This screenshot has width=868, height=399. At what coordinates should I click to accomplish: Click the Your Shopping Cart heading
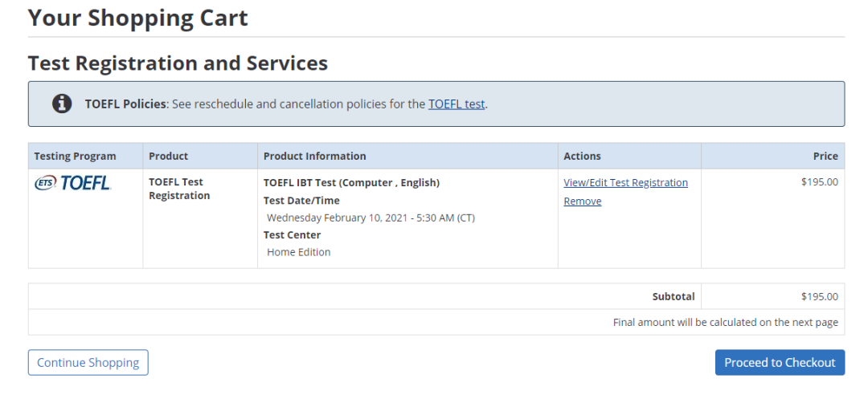137,18
